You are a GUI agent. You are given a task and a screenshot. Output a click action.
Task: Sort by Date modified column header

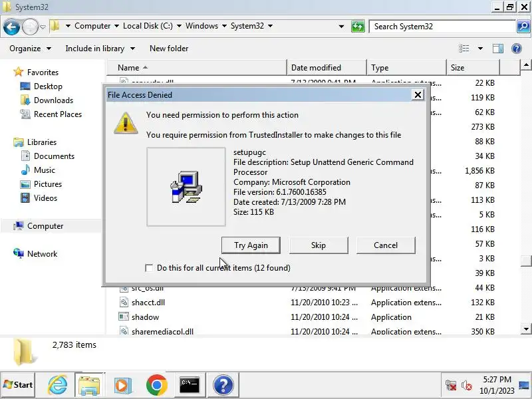327,68
